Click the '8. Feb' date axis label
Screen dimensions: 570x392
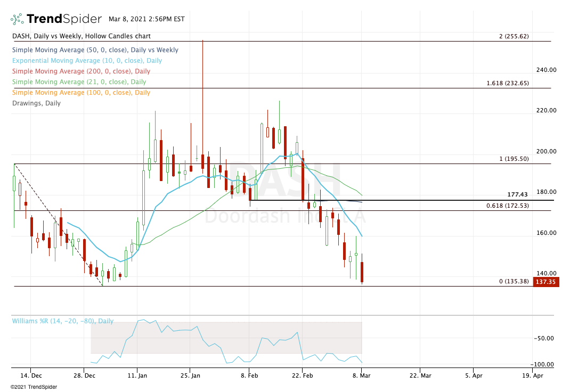click(249, 375)
